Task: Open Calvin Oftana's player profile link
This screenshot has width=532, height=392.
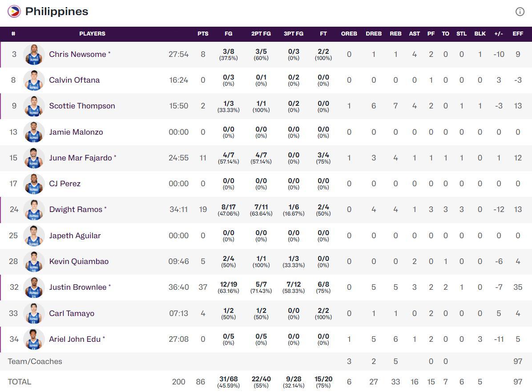Action: coord(74,80)
